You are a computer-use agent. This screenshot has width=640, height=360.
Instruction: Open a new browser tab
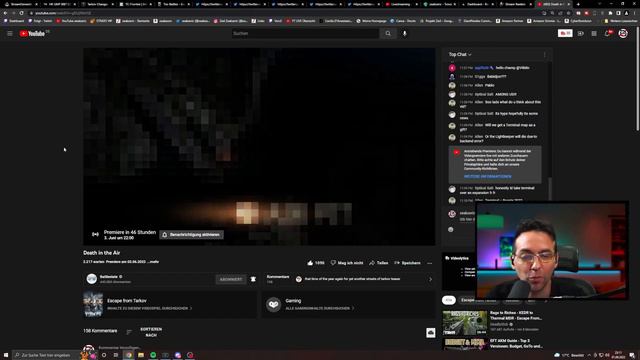click(578, 4)
